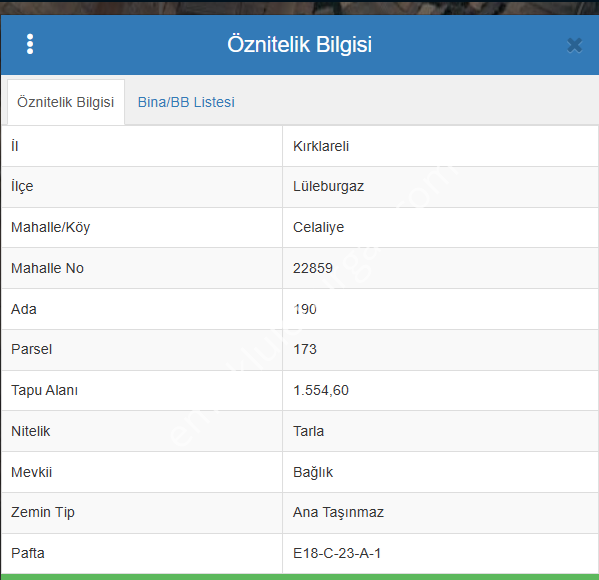Click the Zemin Tip value Ana Taşınmaz
Viewport: 599px width, 580px height.
(x=338, y=512)
